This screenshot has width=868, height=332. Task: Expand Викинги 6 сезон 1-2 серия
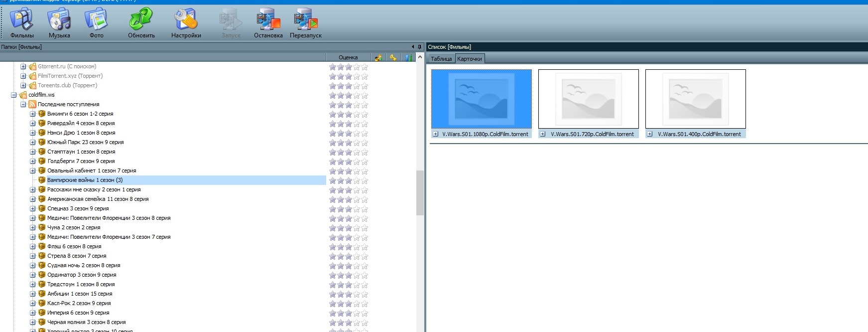click(x=33, y=114)
